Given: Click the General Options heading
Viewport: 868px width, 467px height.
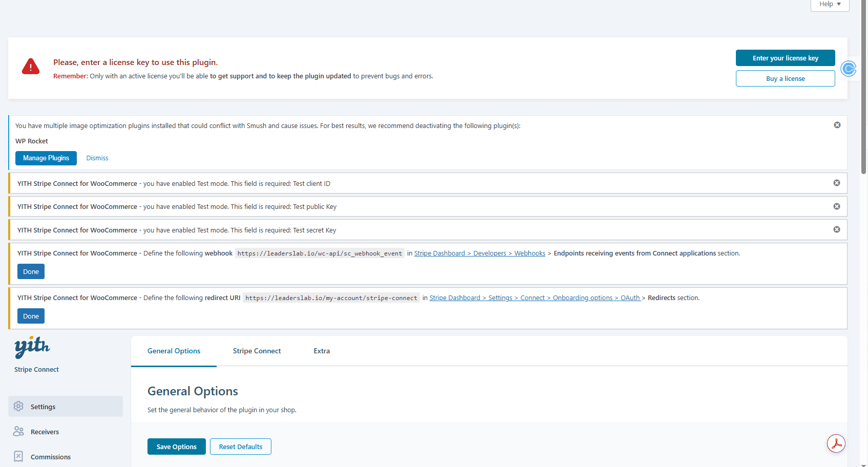Looking at the screenshot, I should [x=193, y=391].
